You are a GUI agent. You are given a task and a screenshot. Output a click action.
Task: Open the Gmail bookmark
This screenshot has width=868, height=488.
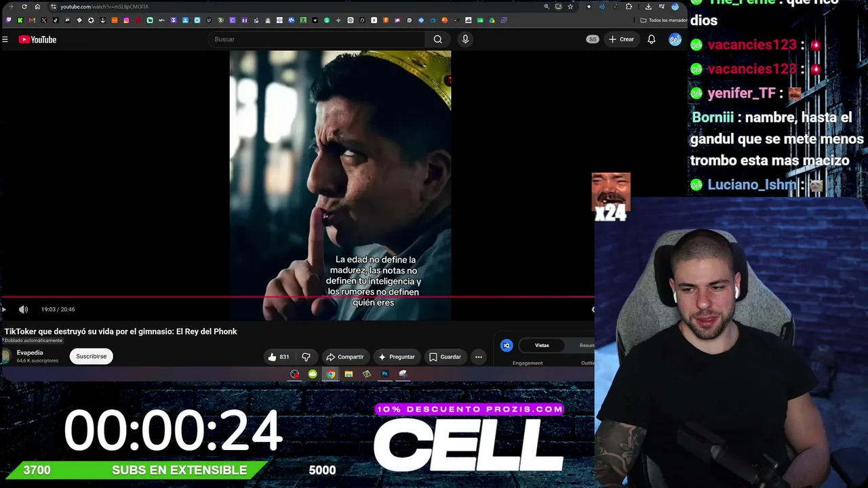(32, 20)
